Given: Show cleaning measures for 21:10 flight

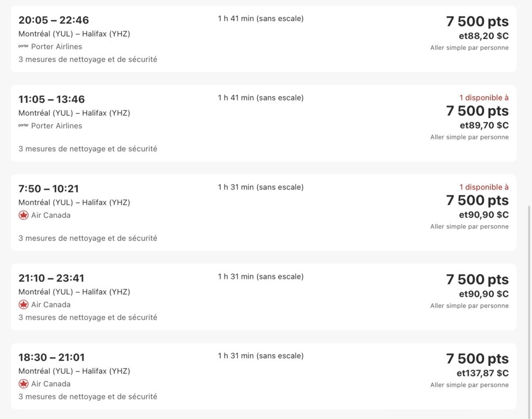Looking at the screenshot, I should (x=88, y=317).
